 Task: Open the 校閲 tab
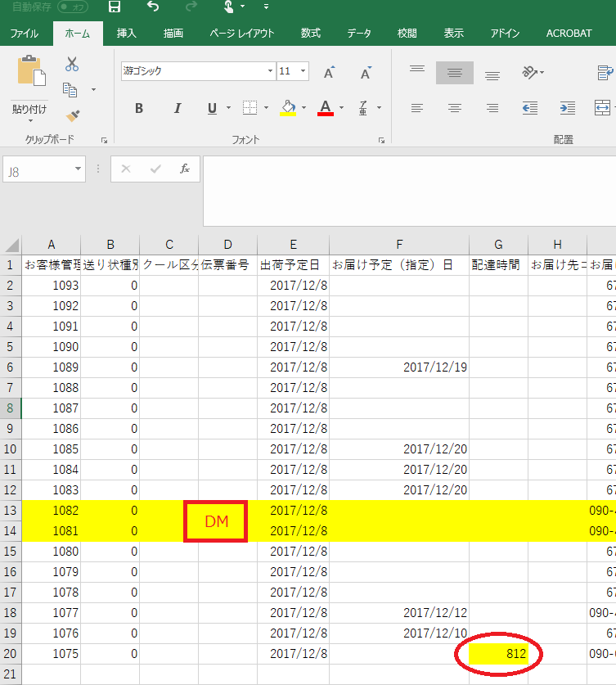[x=407, y=34]
